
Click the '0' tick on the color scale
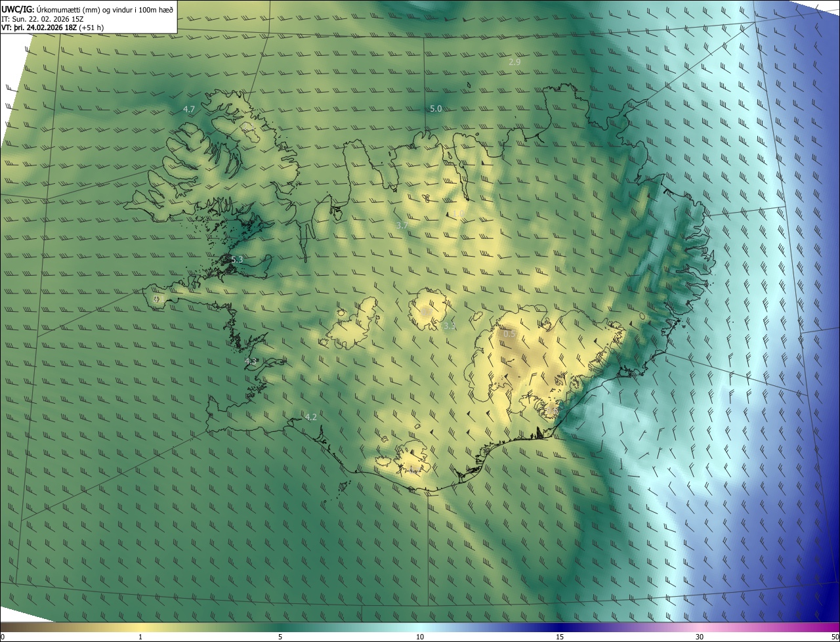tap(2, 637)
